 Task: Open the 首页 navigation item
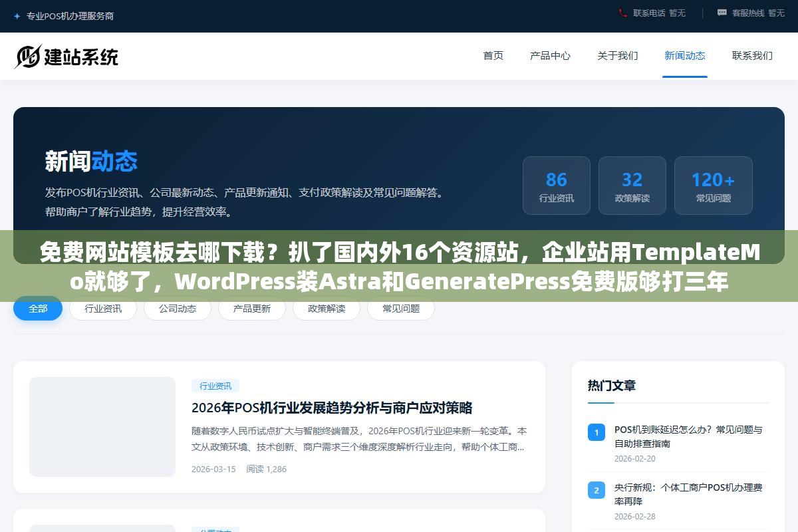(493, 56)
